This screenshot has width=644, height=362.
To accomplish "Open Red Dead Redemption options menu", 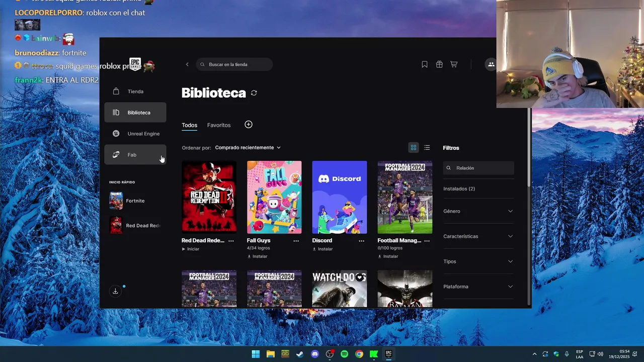I will point(231,241).
